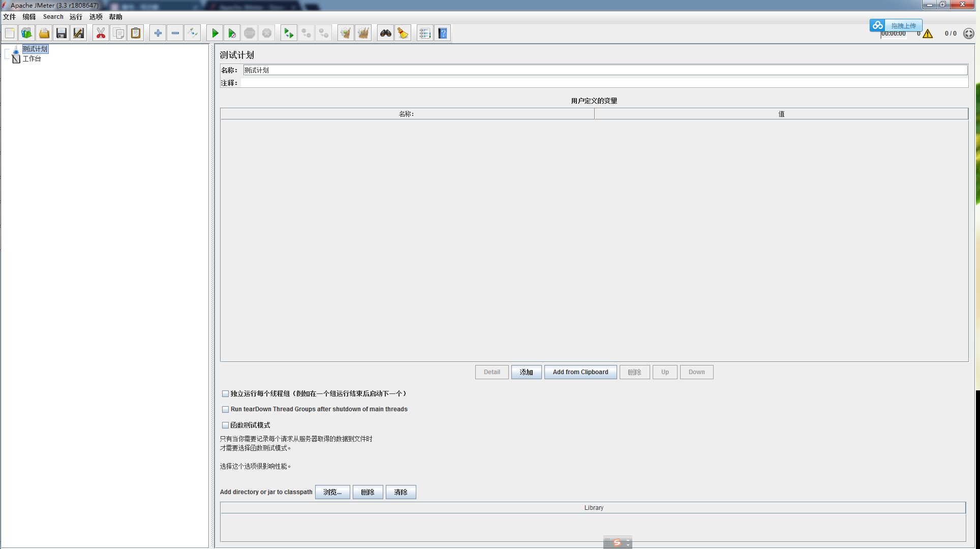Image resolution: width=980 pixels, height=549 pixels.
Task: Click the binoculars Search icon
Action: [386, 34]
